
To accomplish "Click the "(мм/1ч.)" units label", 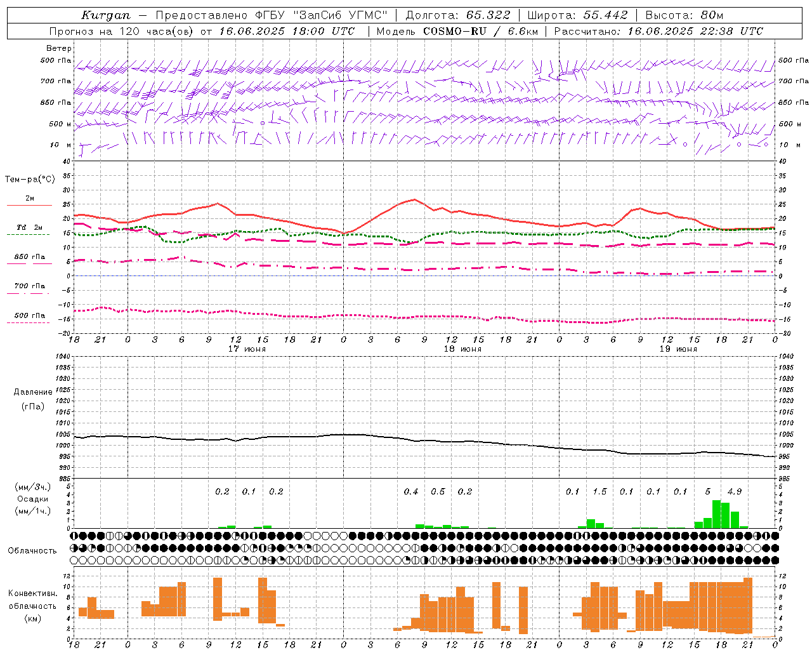I will pos(33,511).
